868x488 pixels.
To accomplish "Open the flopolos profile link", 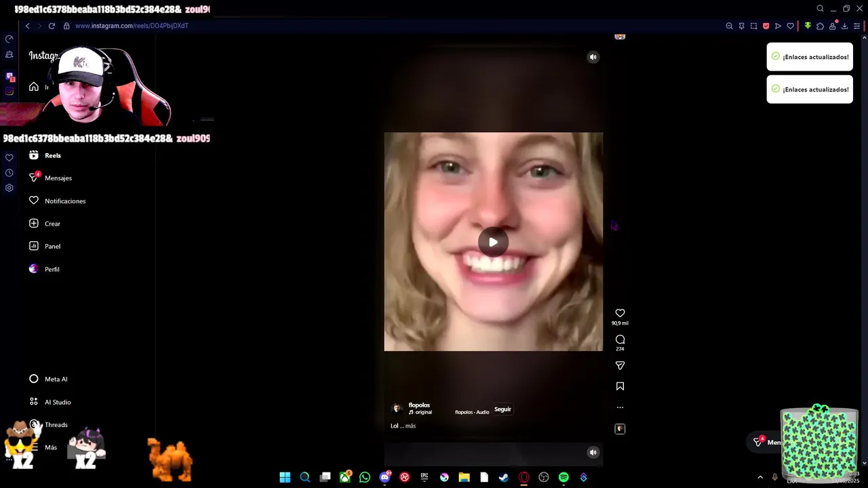I will pos(419,405).
